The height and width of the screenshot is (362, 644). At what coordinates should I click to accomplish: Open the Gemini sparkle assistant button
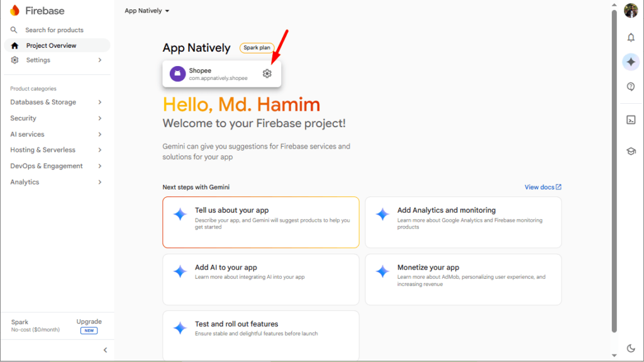pyautogui.click(x=631, y=62)
